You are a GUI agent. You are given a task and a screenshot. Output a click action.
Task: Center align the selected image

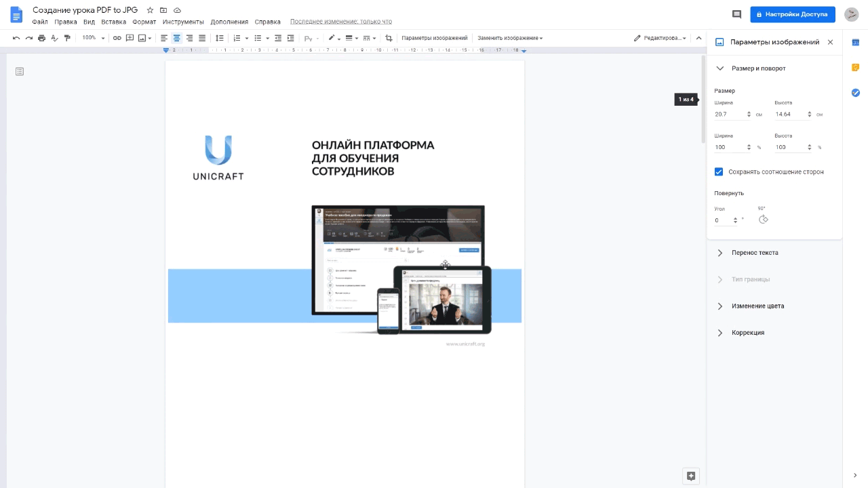click(176, 38)
